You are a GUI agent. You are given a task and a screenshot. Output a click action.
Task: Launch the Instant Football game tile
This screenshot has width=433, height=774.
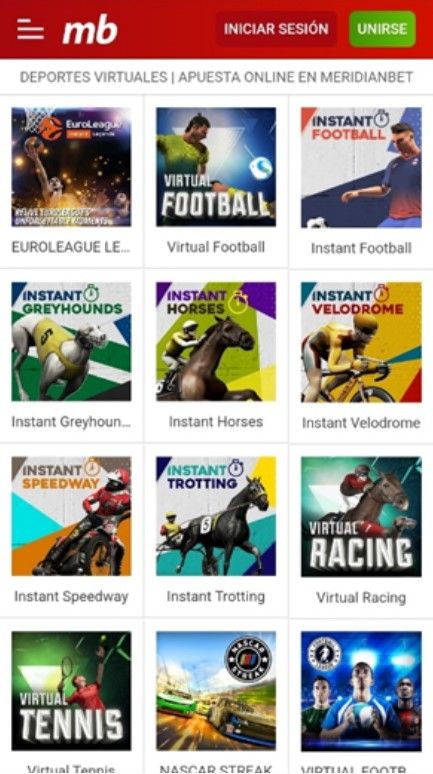pyautogui.click(x=361, y=167)
